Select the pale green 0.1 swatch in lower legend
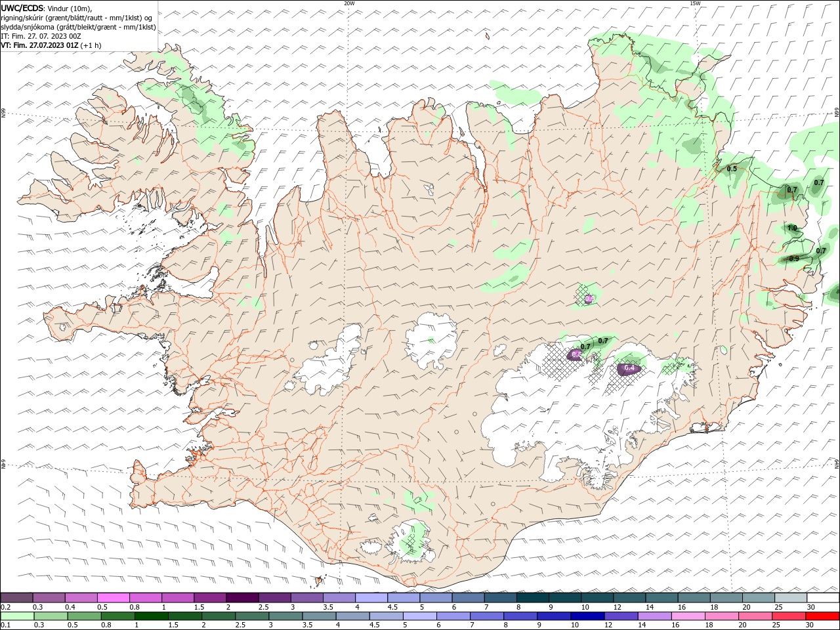 pos(16,616)
